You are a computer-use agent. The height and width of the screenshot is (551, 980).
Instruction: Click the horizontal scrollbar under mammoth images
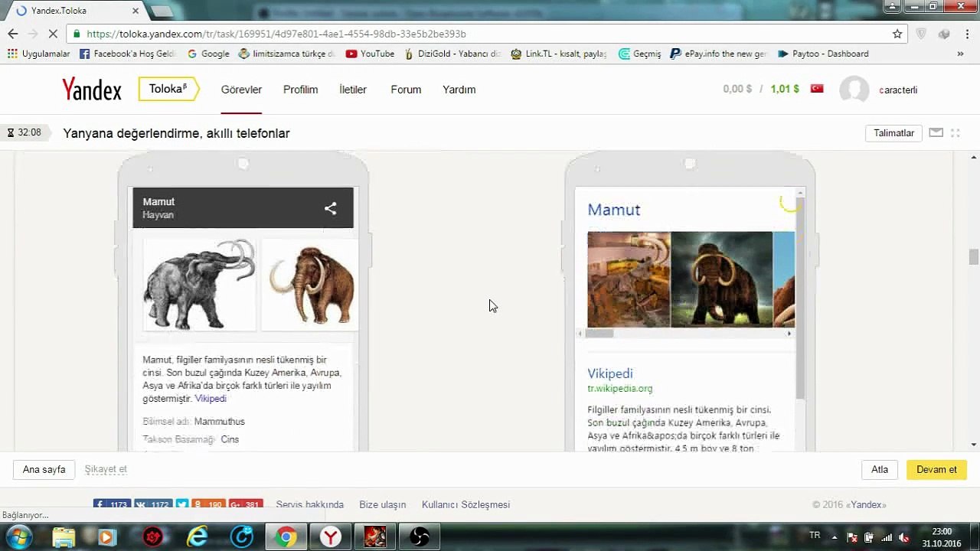coord(600,333)
